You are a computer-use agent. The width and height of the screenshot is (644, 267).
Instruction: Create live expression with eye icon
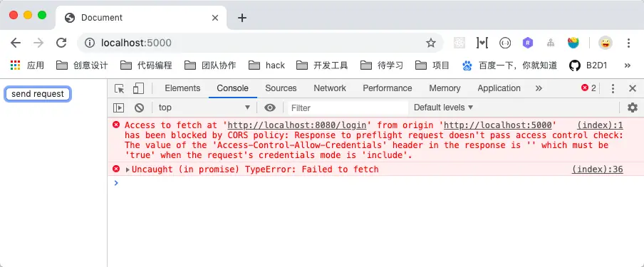tap(270, 108)
